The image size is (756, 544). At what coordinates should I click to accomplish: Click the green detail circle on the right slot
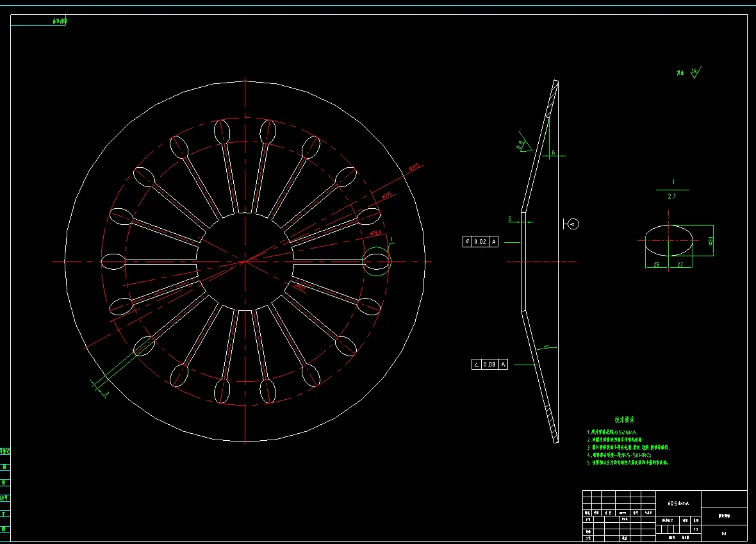pyautogui.click(x=376, y=261)
